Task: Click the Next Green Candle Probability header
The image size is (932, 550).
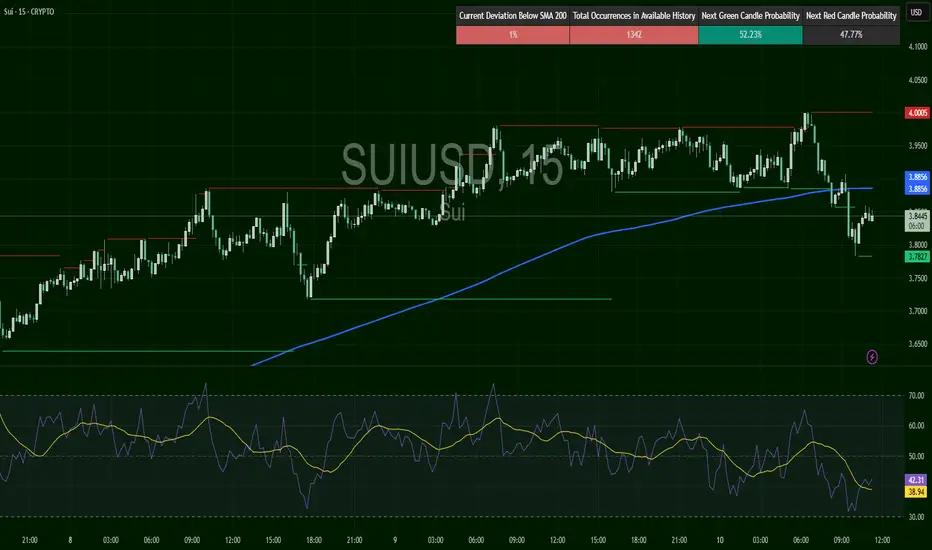Action: (x=751, y=16)
